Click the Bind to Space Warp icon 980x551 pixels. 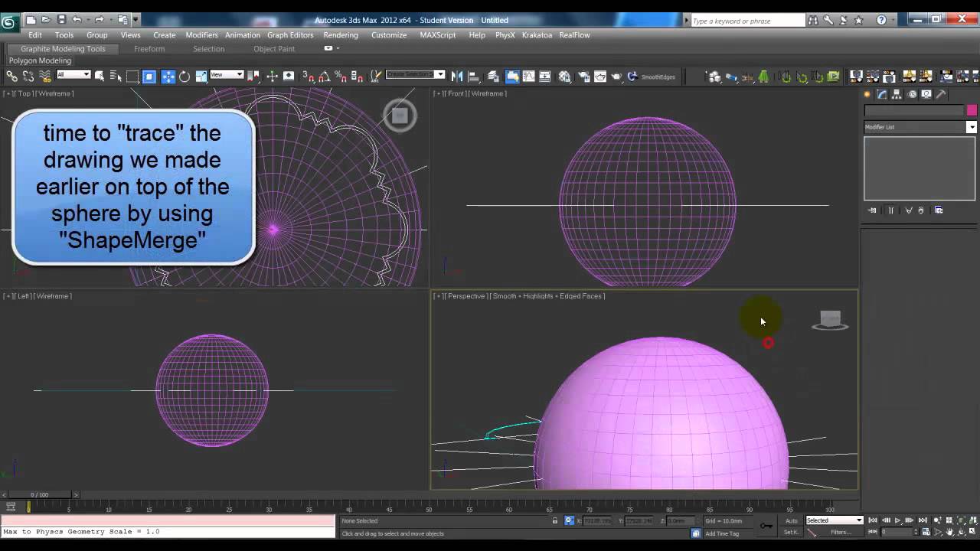click(45, 76)
